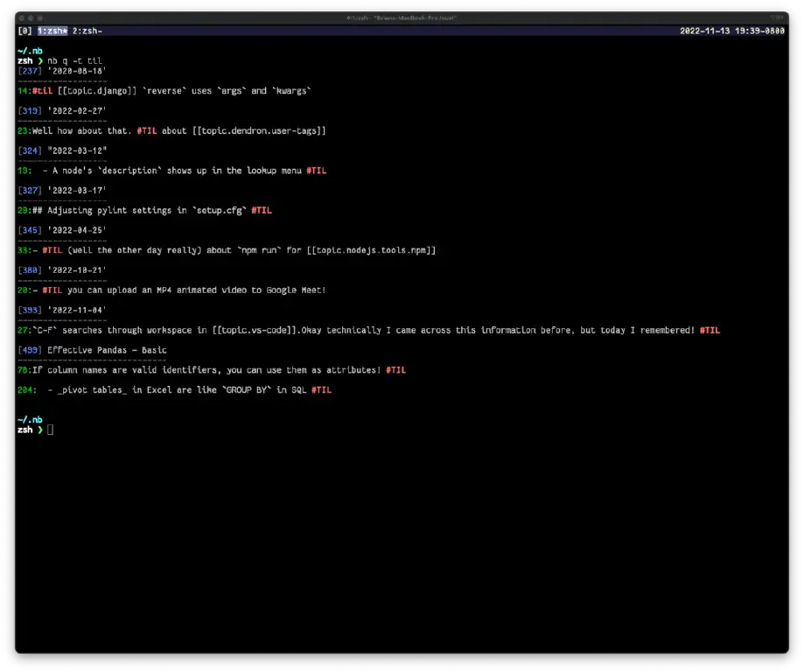Click note id [237]
This screenshot has width=804, height=672.
pyautogui.click(x=30, y=71)
